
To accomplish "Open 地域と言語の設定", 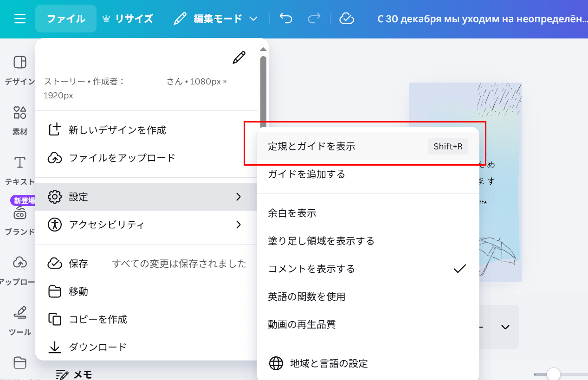I will click(368, 363).
